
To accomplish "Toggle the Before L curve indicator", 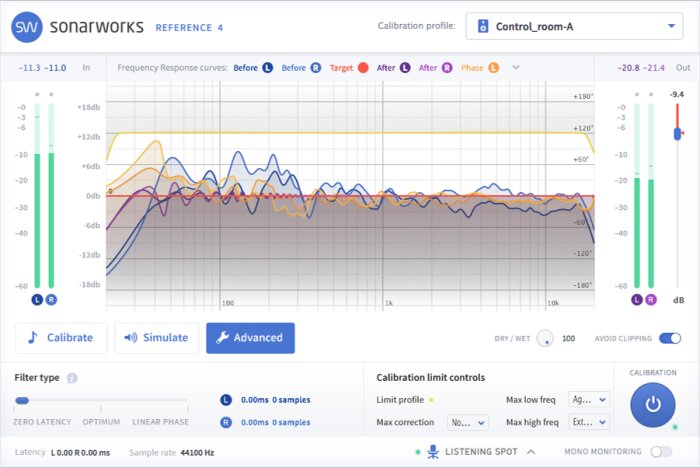I will click(x=267, y=68).
